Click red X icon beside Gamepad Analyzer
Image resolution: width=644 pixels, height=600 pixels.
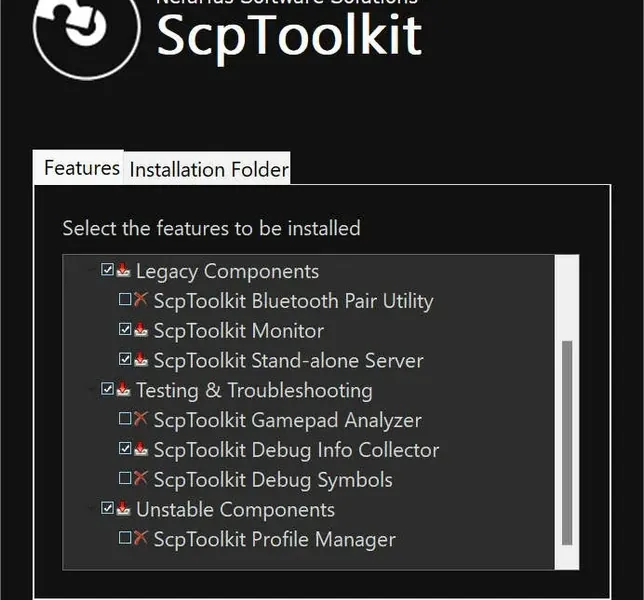[x=140, y=418]
